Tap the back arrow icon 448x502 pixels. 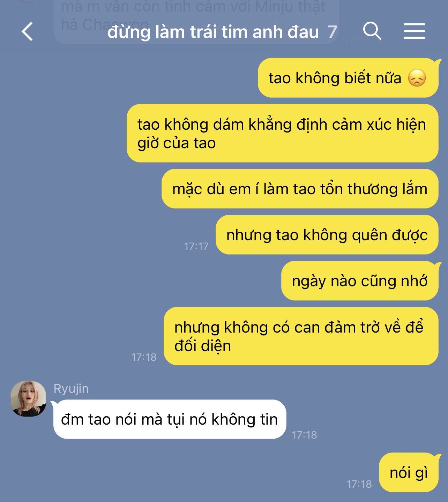point(27,32)
